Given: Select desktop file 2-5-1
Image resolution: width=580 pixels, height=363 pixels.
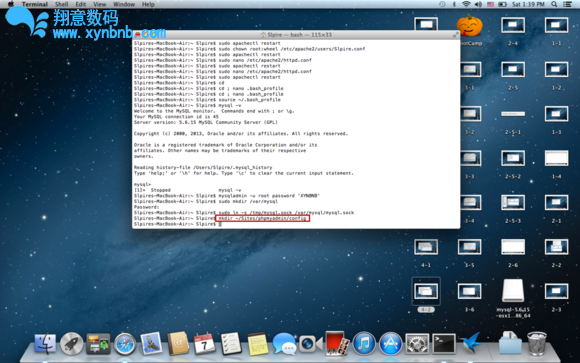Looking at the screenshot, I should coord(513,114).
